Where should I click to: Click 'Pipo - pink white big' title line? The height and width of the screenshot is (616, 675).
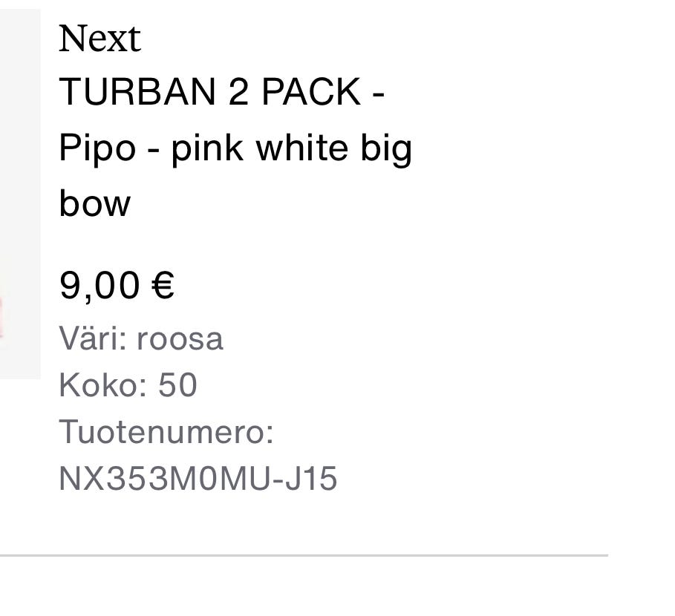tap(235, 148)
